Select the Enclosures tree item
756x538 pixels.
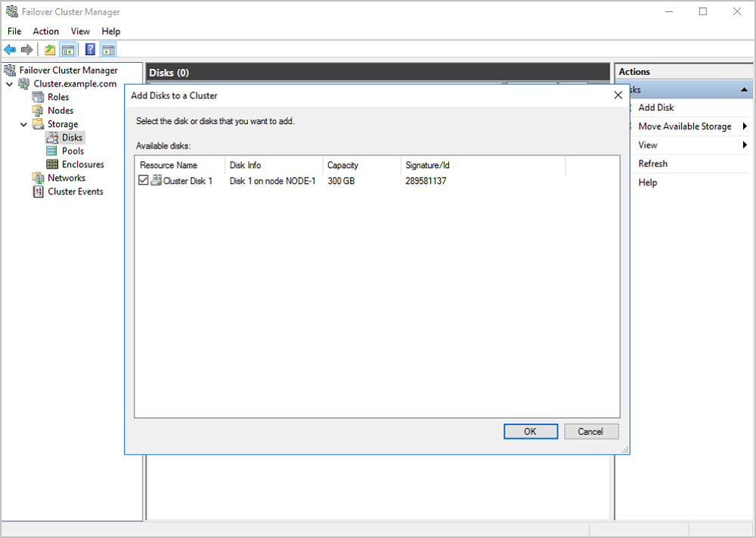83,164
